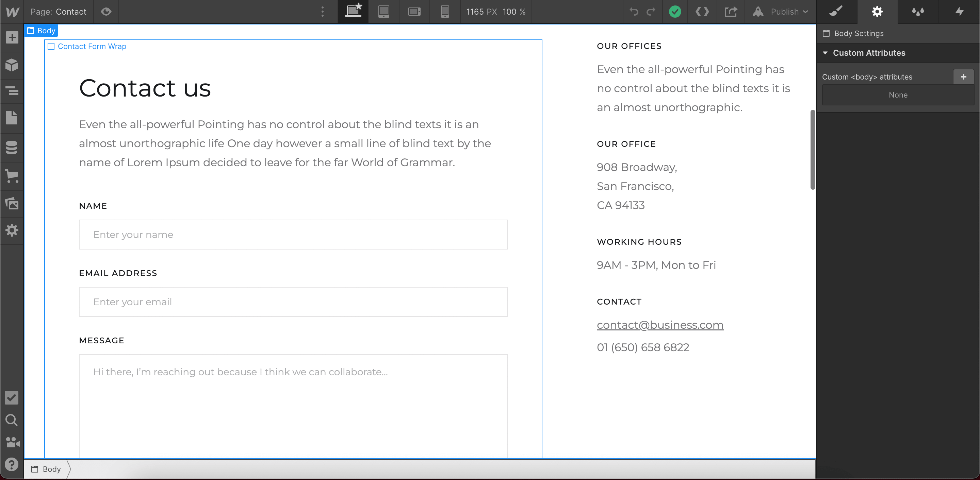Click the Enter your name input field
The height and width of the screenshot is (480, 980).
point(293,235)
